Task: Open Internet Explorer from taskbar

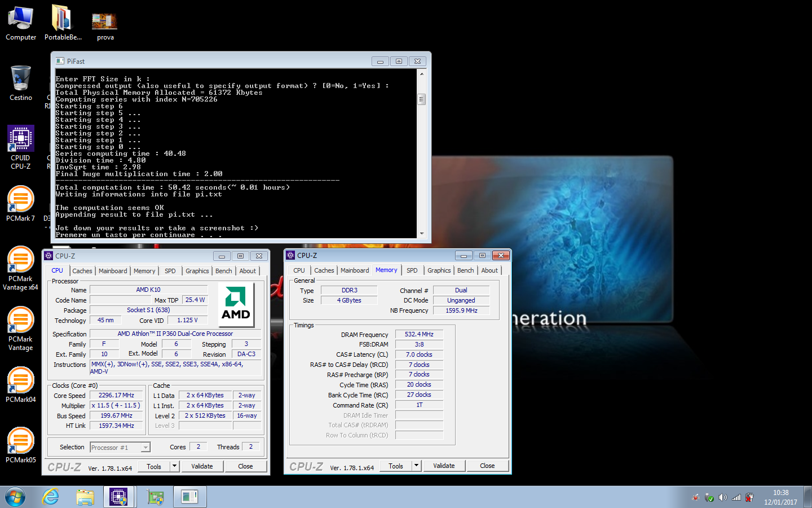Action: point(51,497)
